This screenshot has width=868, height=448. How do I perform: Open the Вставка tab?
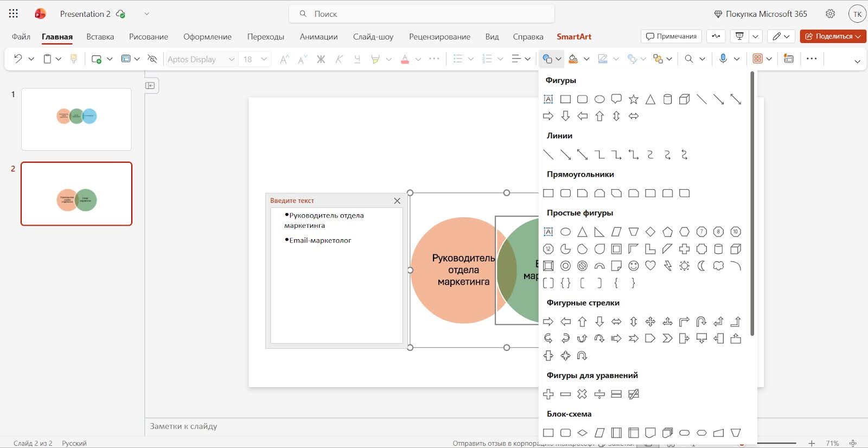pos(100,37)
